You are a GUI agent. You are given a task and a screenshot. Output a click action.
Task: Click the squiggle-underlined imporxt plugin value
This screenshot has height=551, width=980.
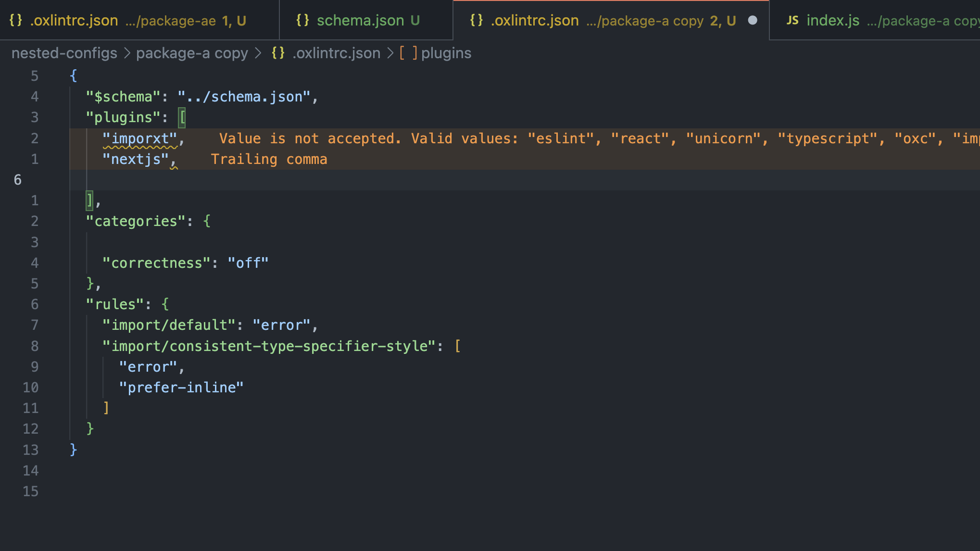tap(140, 138)
